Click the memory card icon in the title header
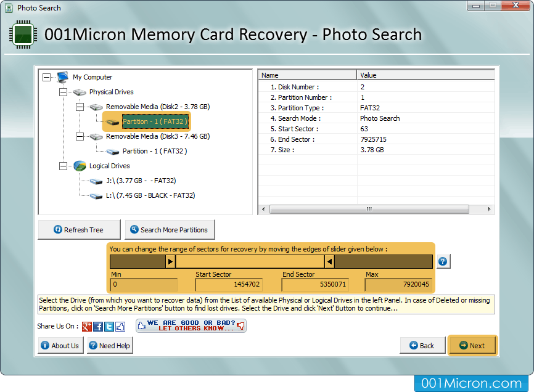The height and width of the screenshot is (392, 534). tap(23, 34)
